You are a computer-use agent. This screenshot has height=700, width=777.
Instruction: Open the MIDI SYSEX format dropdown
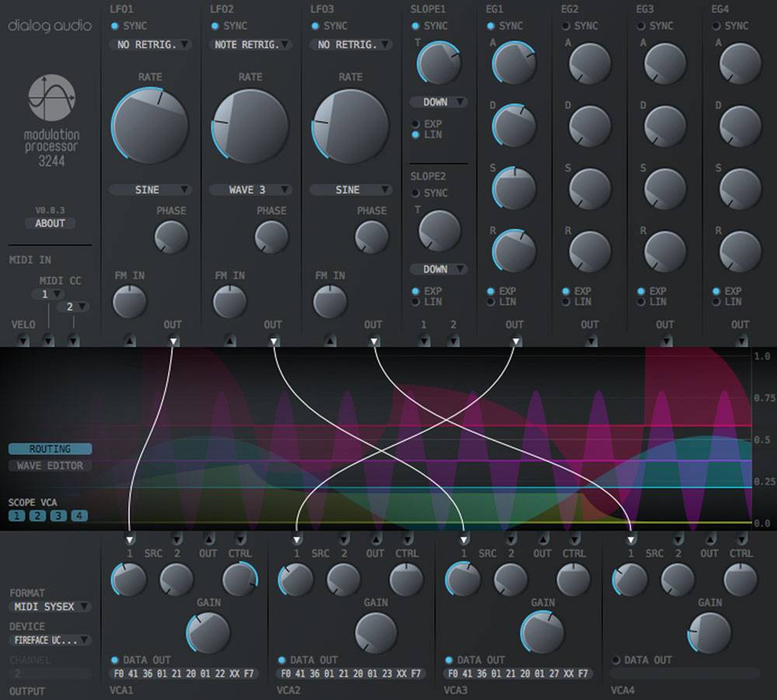[x=50, y=606]
